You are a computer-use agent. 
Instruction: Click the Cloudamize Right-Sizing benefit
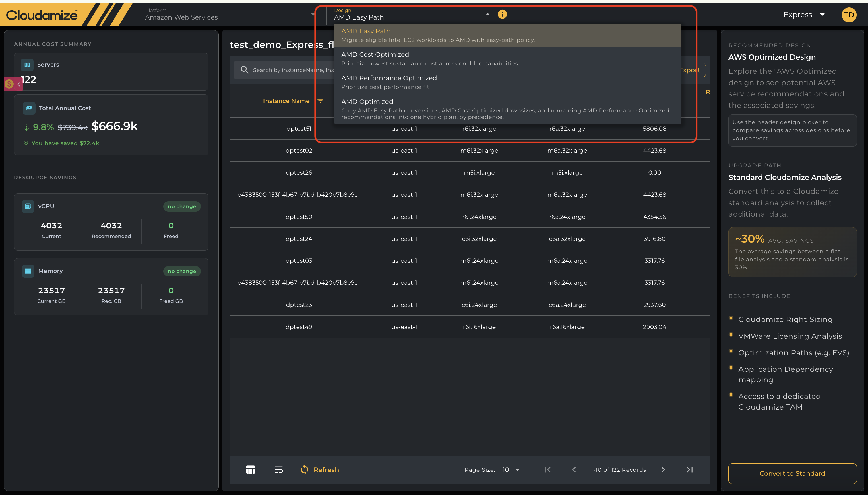(x=785, y=319)
